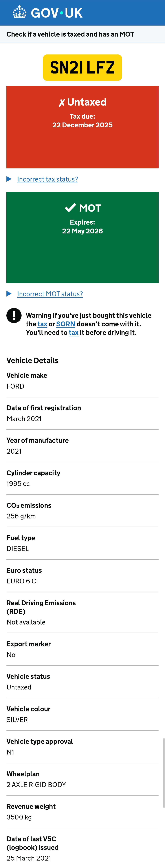Follow the "tax" link before "it before driving it"
Image resolution: width=165 pixels, height=868 pixels.
tap(73, 333)
